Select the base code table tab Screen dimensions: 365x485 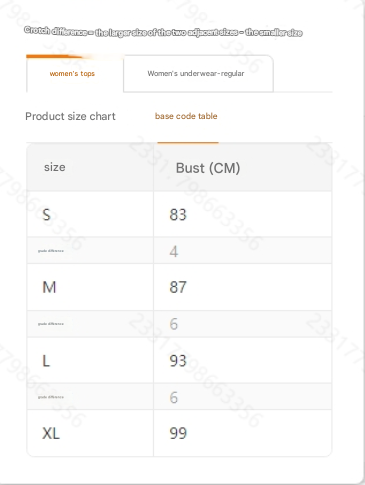(186, 116)
